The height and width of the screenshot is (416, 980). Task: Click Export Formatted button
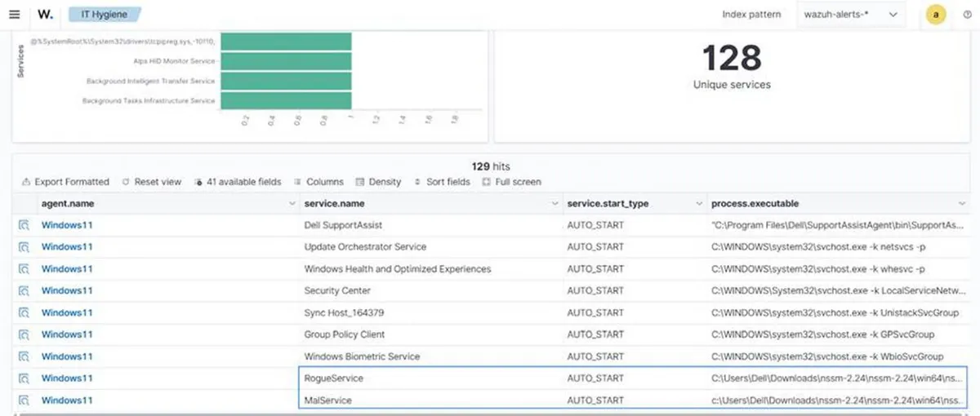coord(66,182)
